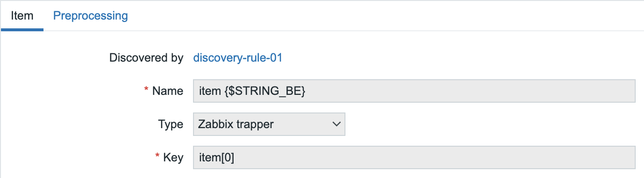Click the {$STRING_BE} macro text in Name
This screenshot has width=644, height=178.
265,91
